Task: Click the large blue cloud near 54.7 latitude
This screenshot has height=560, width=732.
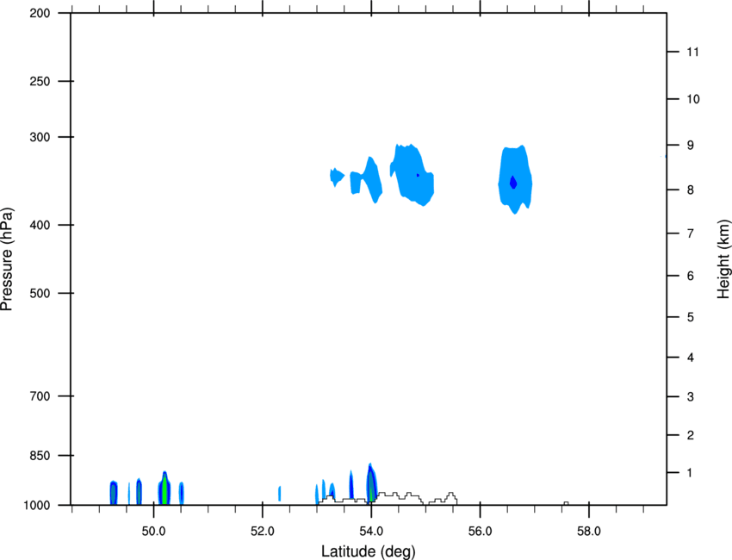Action: click(x=412, y=175)
